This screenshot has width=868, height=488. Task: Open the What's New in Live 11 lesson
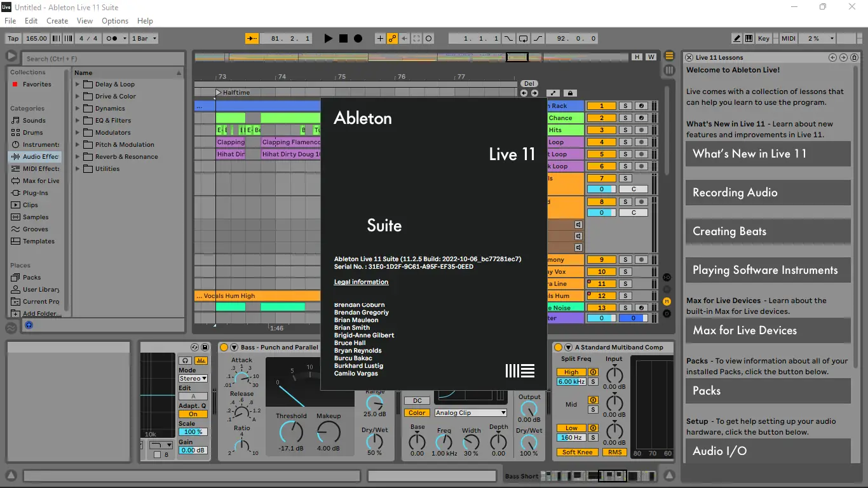768,154
